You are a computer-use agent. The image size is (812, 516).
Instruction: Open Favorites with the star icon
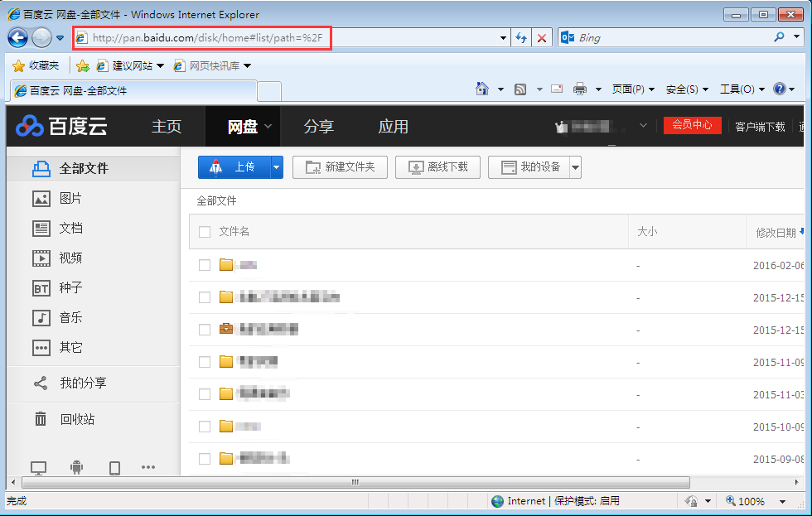pyautogui.click(x=18, y=65)
